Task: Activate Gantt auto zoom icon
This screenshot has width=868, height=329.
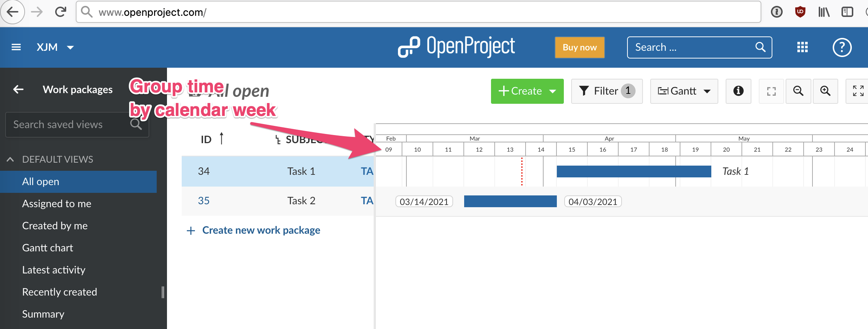Action: [x=771, y=91]
